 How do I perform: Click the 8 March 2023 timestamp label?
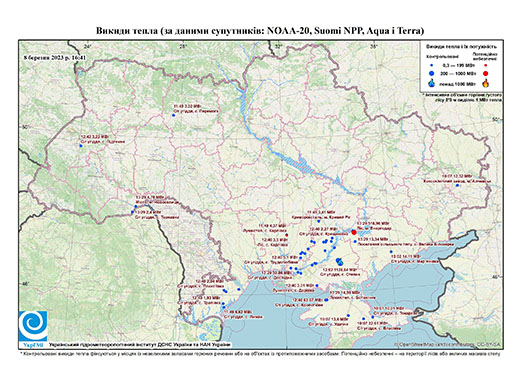(x=55, y=57)
